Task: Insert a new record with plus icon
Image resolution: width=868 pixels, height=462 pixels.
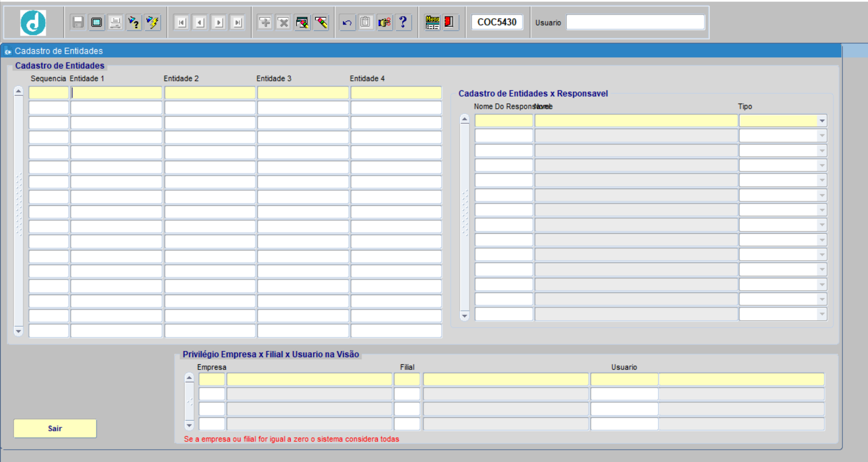Action: pos(265,22)
